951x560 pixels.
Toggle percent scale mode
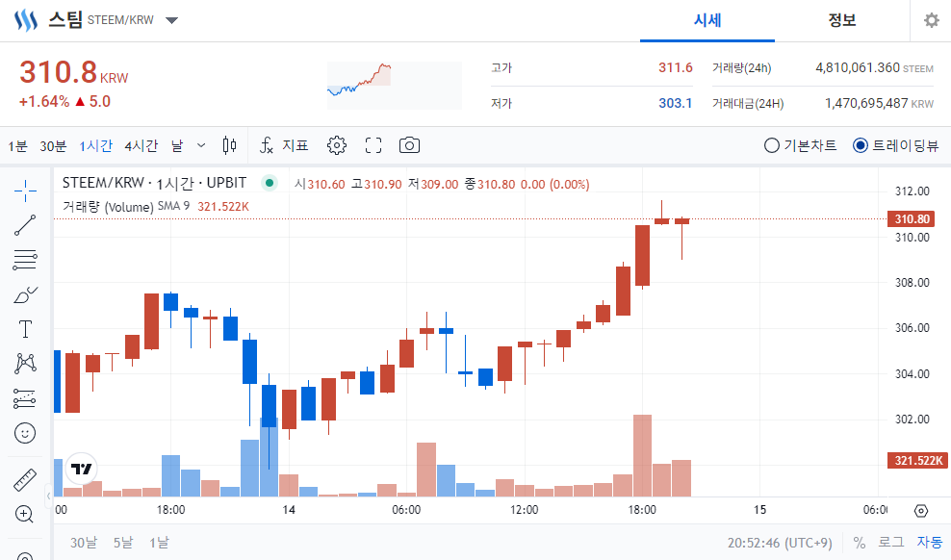(859, 543)
